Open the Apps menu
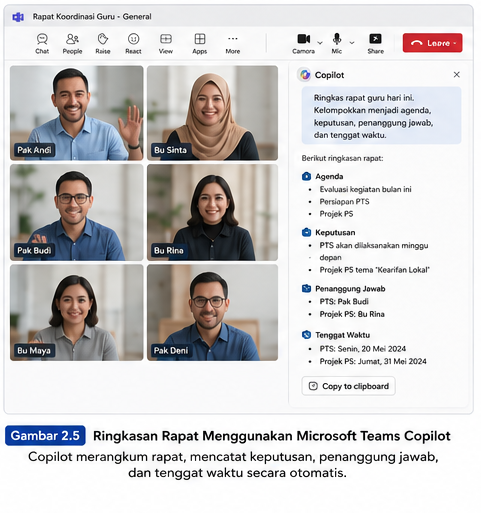This screenshot has width=481, height=513. [200, 44]
